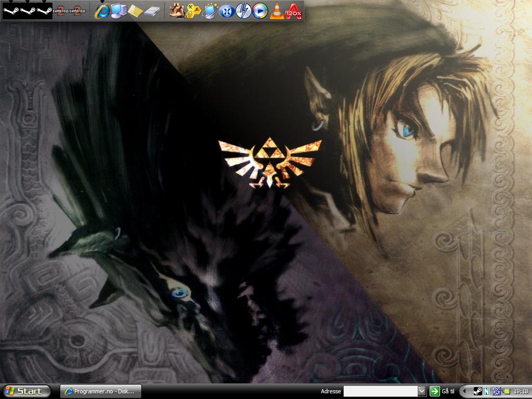This screenshot has width=532, height=399.
Task: Open the blue checkered tray icon
Action: point(496,392)
